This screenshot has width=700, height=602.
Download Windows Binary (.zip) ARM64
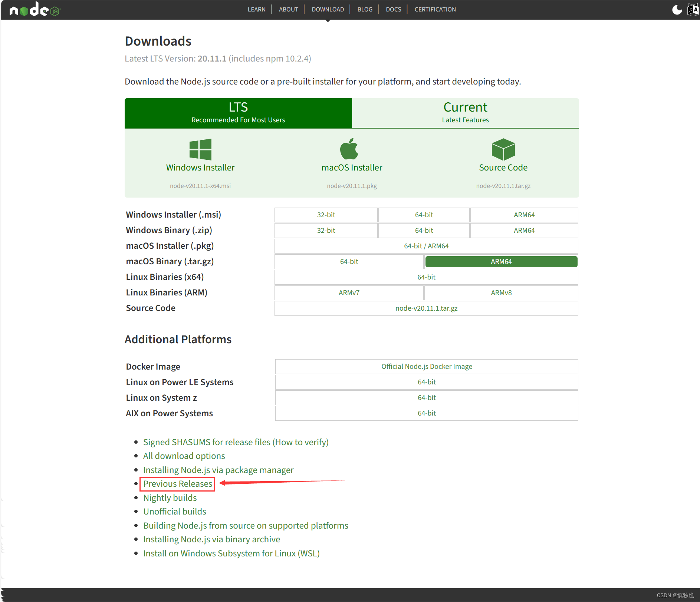tap(524, 231)
